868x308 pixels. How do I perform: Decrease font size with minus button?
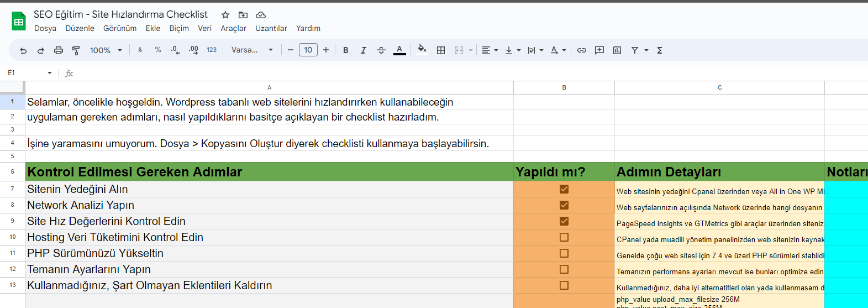(291, 50)
